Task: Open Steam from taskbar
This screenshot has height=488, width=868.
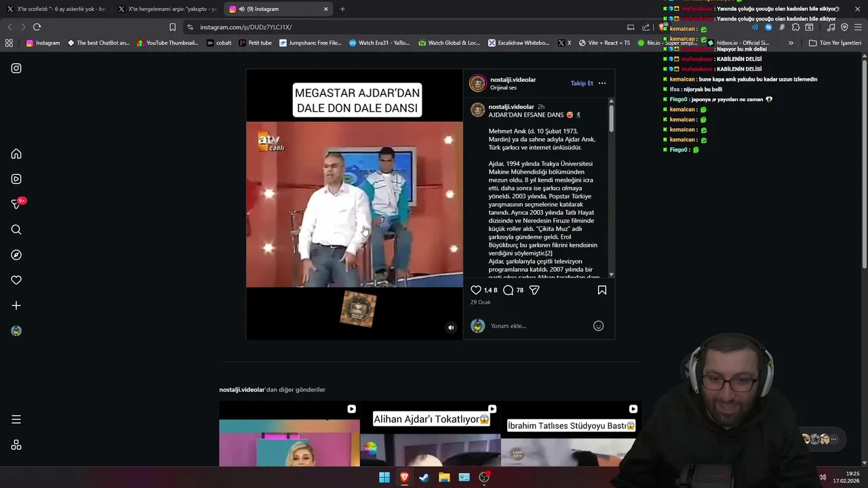Action: click(424, 477)
